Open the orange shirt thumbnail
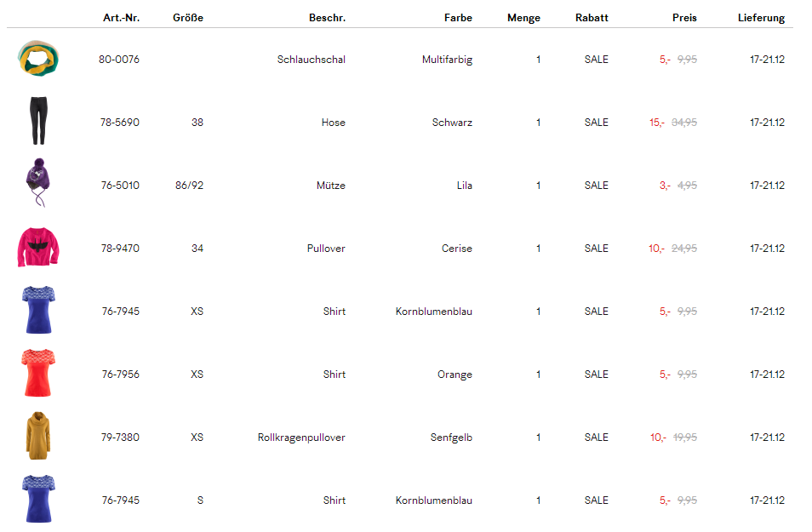 point(39,374)
